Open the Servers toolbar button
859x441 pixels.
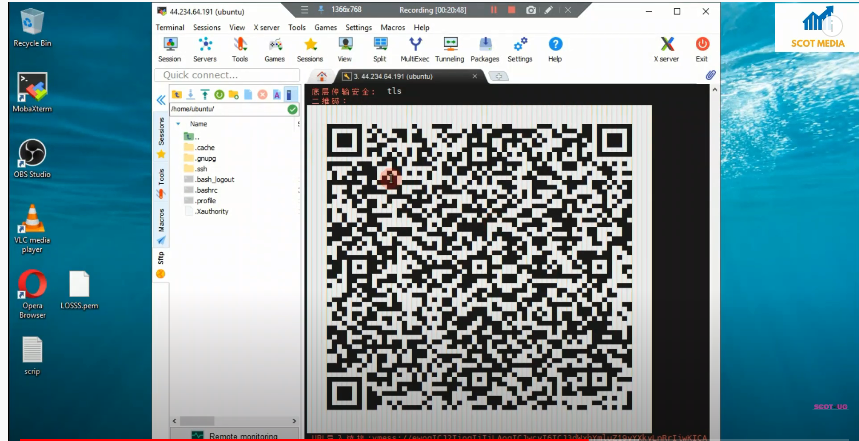204,49
